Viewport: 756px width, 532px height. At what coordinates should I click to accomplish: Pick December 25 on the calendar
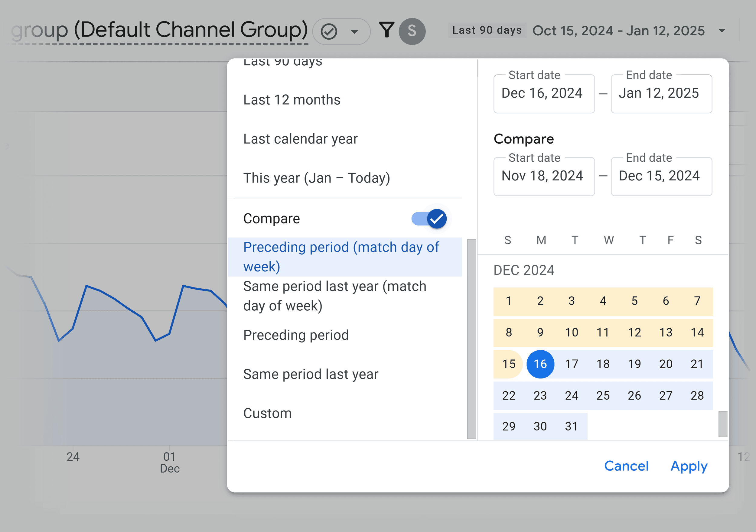603,395
